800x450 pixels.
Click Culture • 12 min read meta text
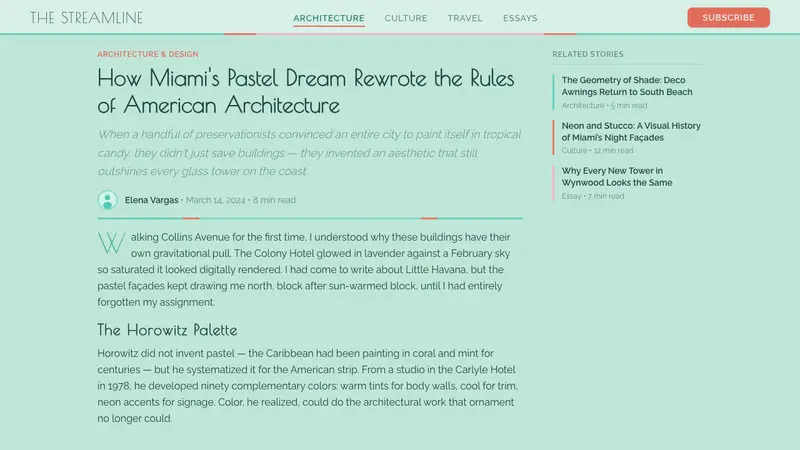click(x=597, y=151)
